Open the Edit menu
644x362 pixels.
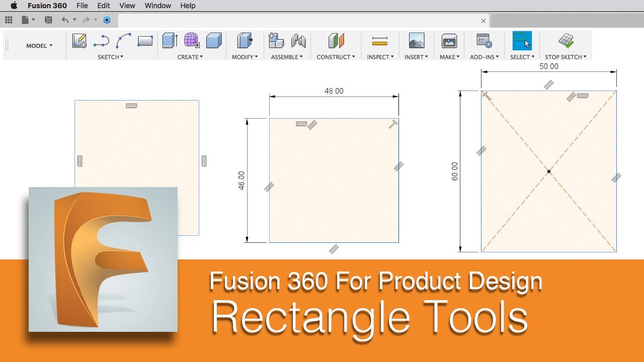104,6
